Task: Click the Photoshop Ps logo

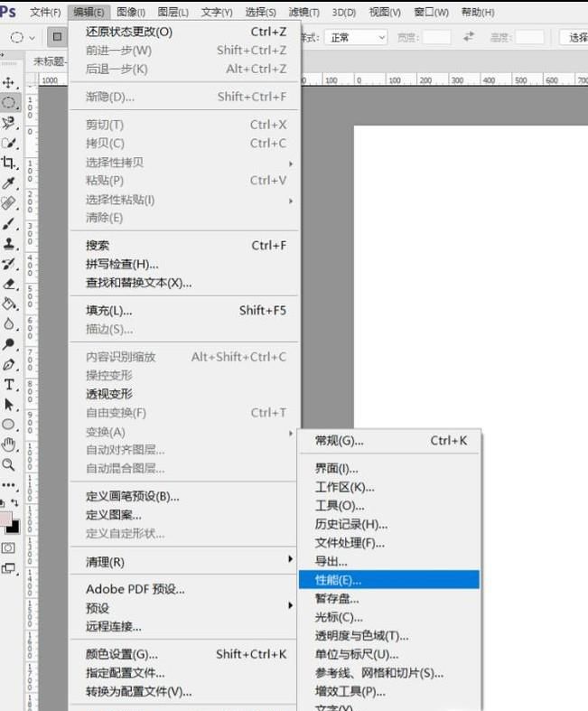Action: pyautogui.click(x=7, y=12)
